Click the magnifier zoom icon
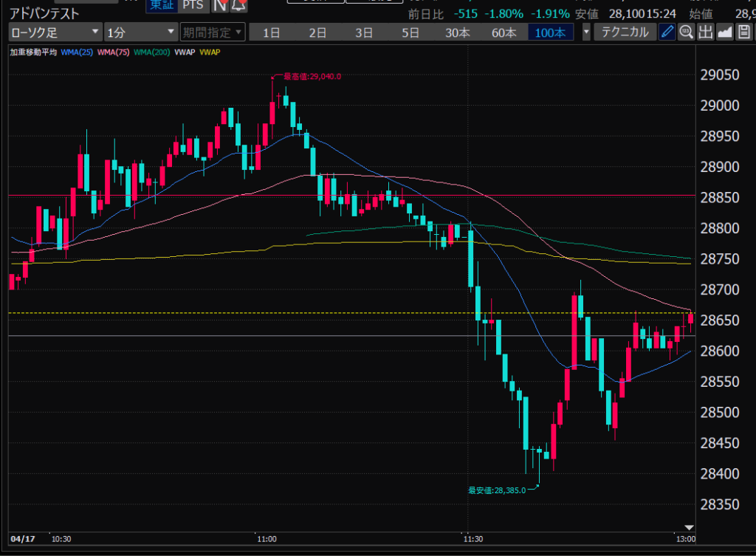The width and height of the screenshot is (756, 556). click(x=686, y=32)
